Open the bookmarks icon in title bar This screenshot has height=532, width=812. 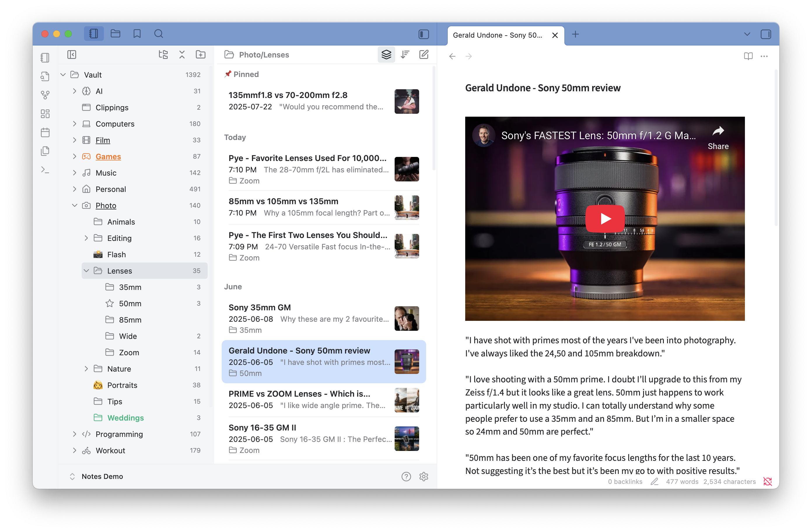click(x=137, y=34)
